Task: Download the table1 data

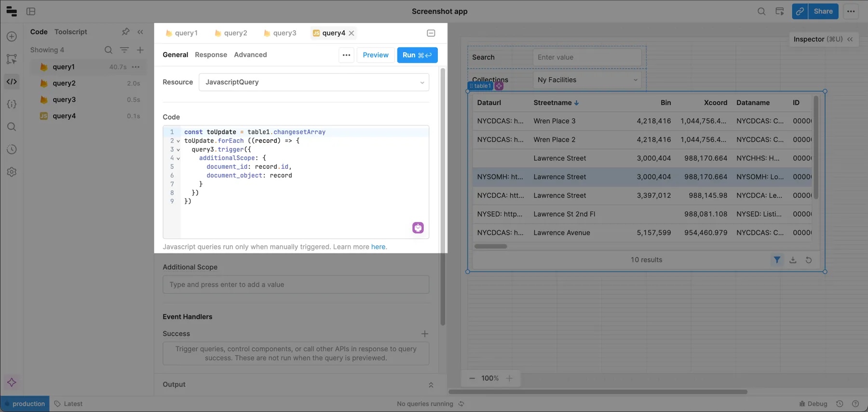Action: tap(793, 260)
